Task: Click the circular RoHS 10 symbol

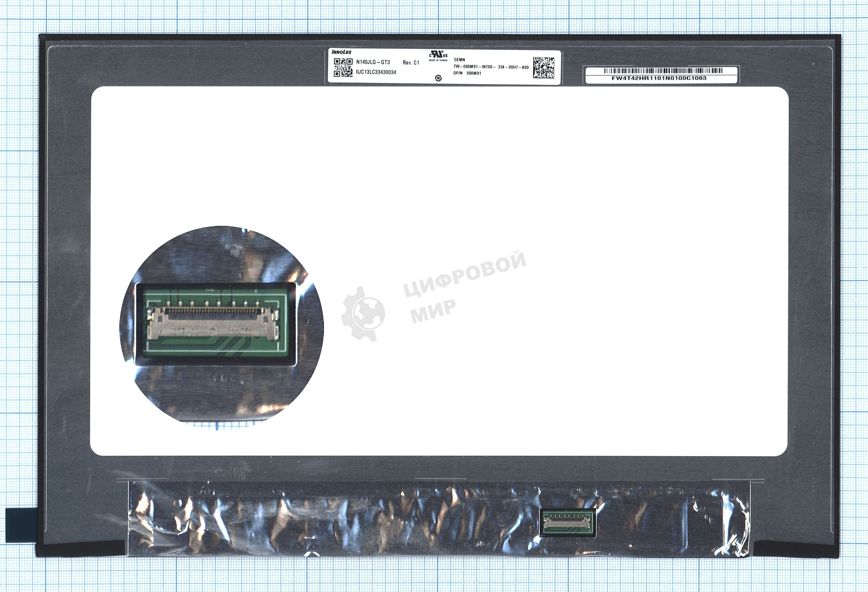Action: coord(438,78)
